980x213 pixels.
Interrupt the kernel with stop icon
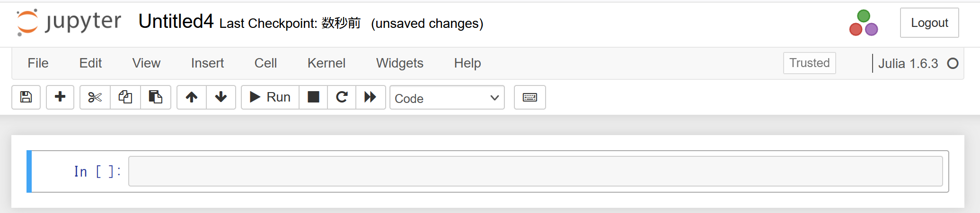[313, 97]
